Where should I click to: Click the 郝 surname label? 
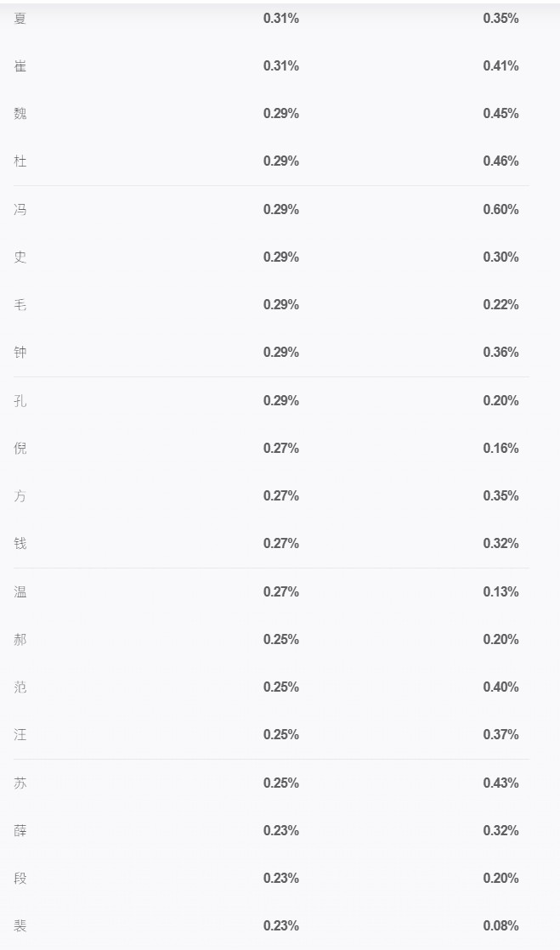pos(20,639)
